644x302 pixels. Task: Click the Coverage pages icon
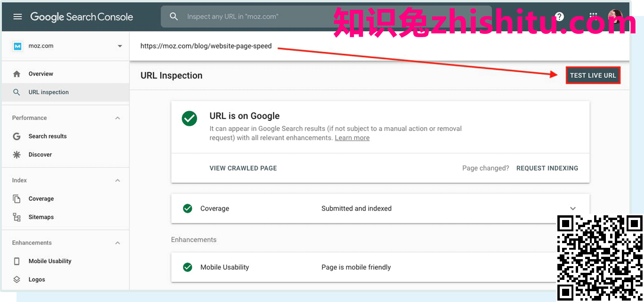click(17, 199)
